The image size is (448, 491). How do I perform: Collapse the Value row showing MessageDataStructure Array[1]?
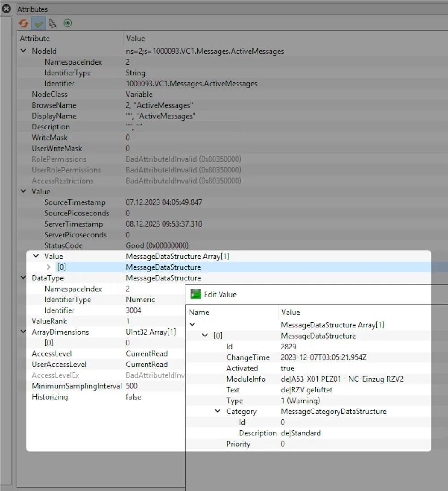coord(36,256)
